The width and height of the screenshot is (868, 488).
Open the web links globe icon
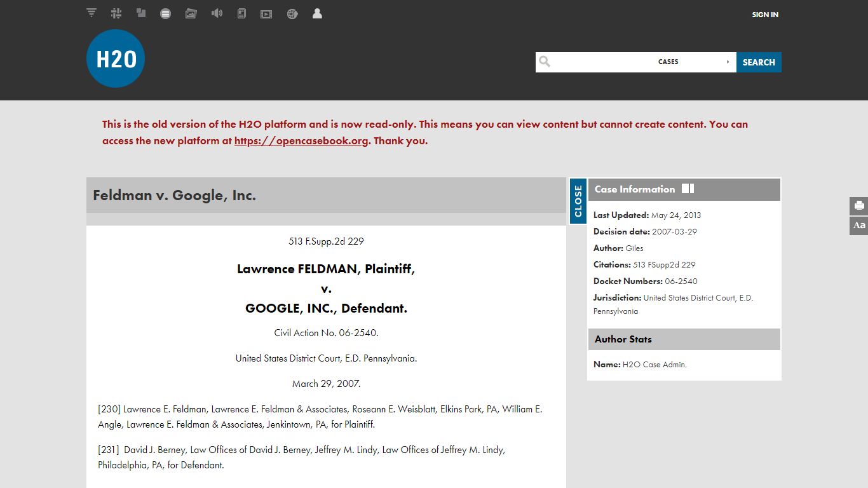292,13
